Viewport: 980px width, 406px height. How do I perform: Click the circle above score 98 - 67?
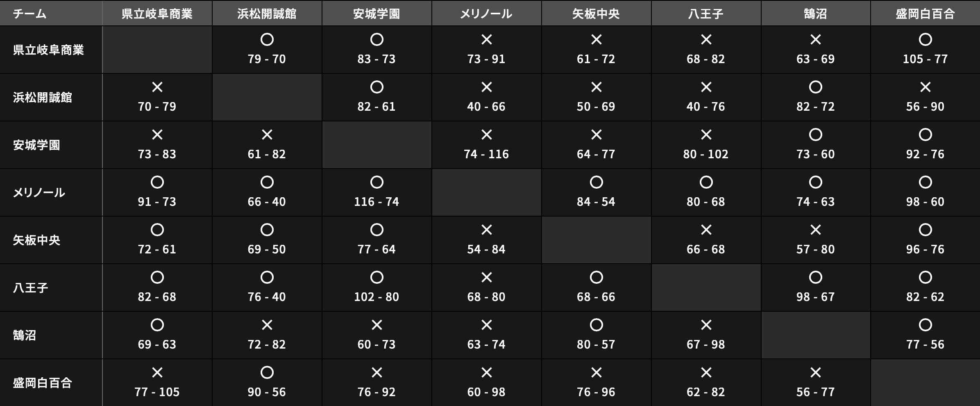point(815,277)
